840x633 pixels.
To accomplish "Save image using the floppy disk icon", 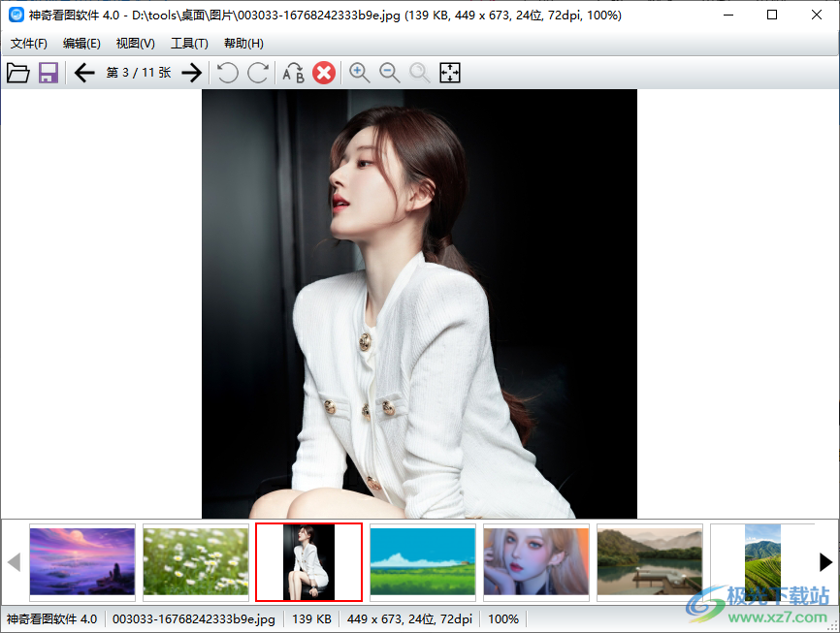I will point(48,73).
